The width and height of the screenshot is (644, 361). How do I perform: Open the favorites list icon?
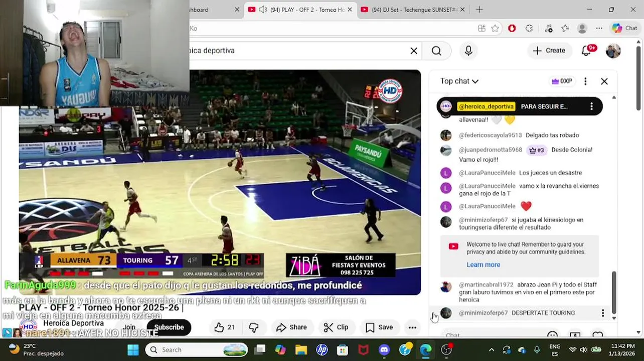click(565, 29)
